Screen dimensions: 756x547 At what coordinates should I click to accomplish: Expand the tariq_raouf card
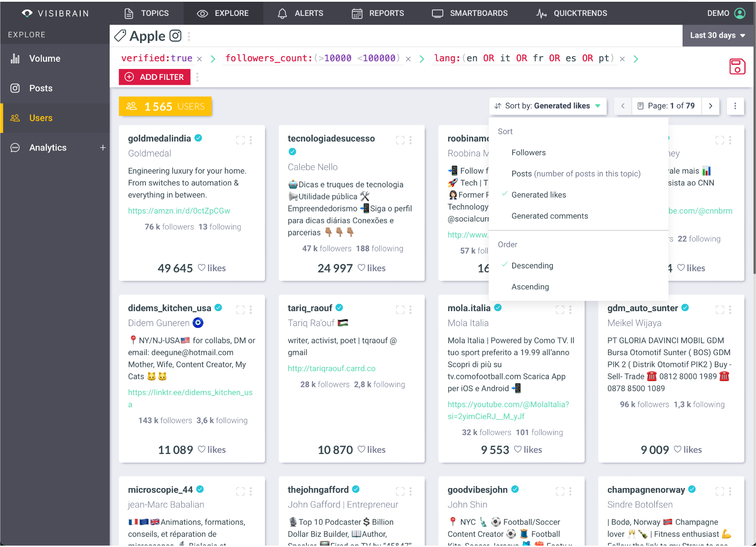click(x=400, y=310)
